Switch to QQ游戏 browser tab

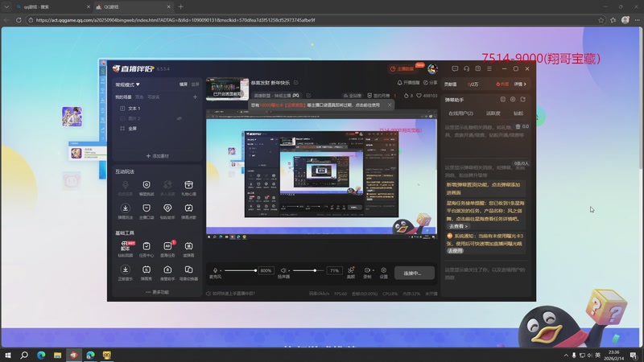coord(133,7)
